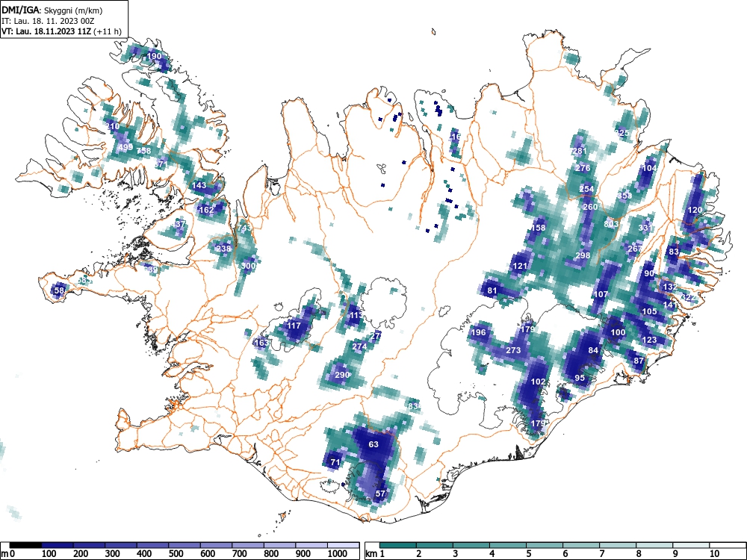This screenshot has height=560, width=747.
Task: Click the 'DMI/IGA: Skyggni (m/km)' title text
Action: (x=52, y=10)
